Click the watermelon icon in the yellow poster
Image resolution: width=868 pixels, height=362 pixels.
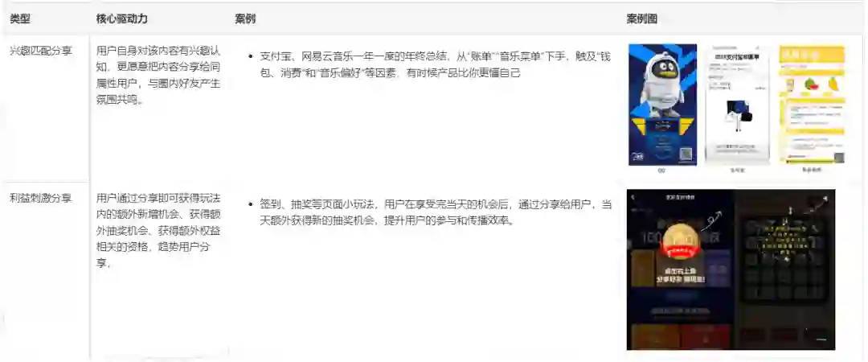point(812,84)
